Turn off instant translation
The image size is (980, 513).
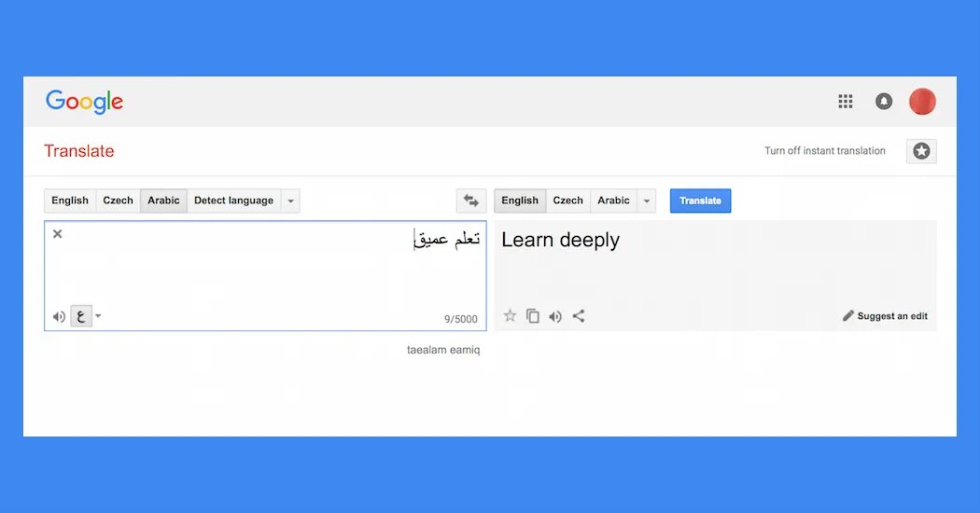824,150
